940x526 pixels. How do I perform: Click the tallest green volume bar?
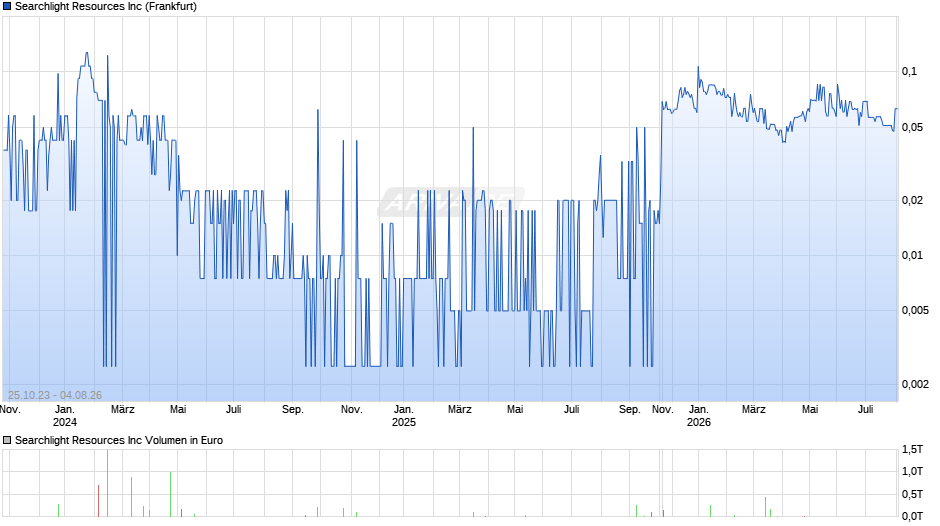107,483
